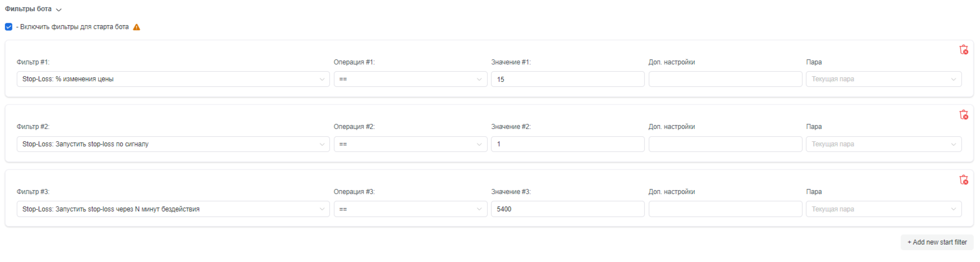Click the orange warning triangle icon
980x262 pixels.
(136, 27)
